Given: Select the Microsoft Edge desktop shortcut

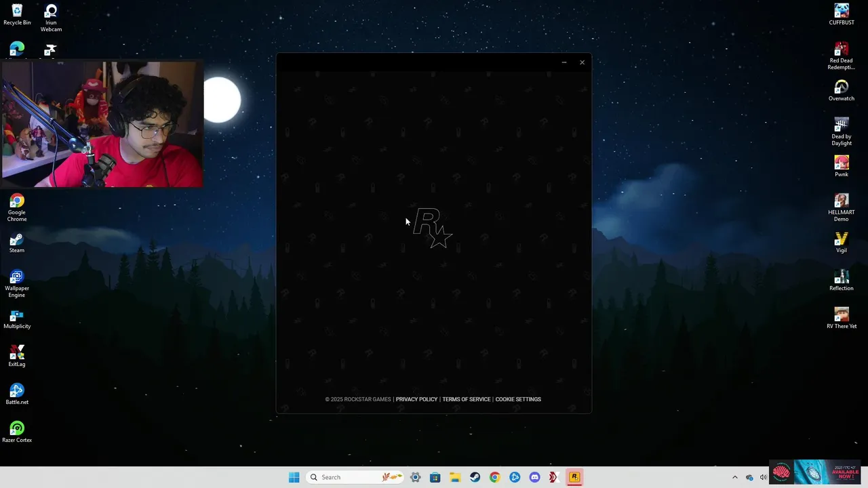Looking at the screenshot, I should pos(17,49).
